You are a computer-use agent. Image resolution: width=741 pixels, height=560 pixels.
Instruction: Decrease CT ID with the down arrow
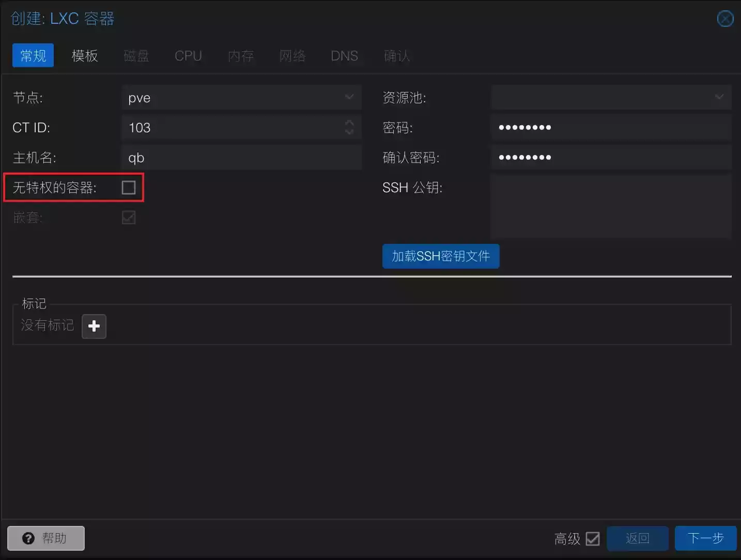349,132
